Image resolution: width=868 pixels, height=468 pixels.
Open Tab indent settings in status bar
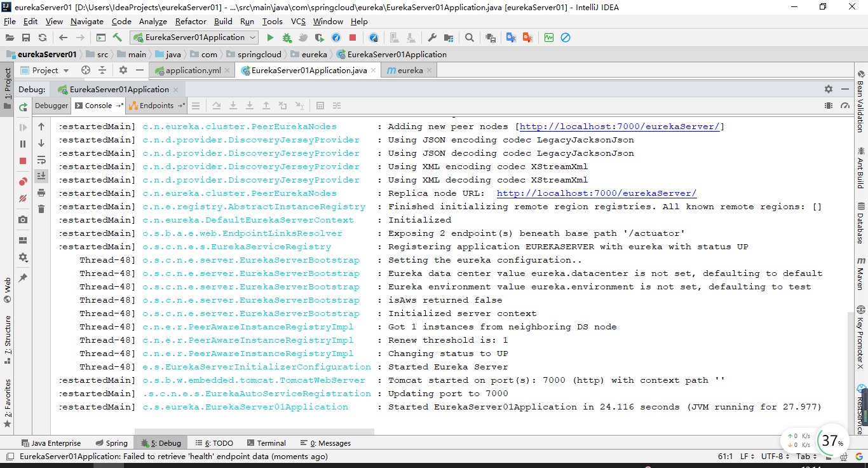pos(806,457)
